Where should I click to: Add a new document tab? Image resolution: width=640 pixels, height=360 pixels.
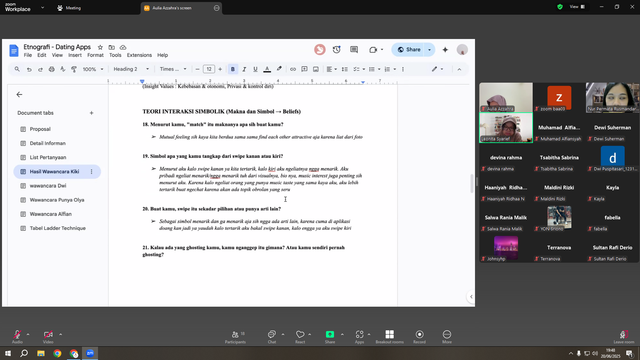(91, 113)
